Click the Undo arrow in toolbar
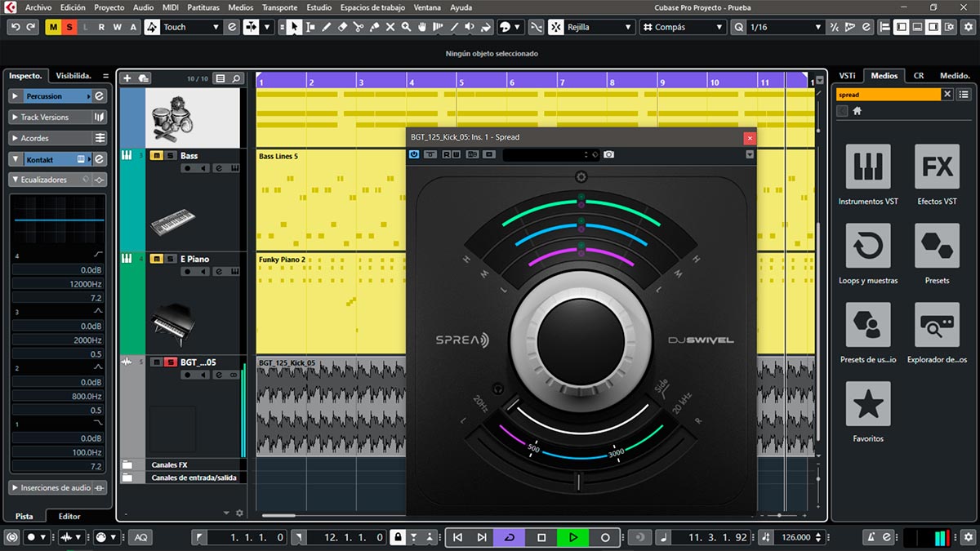This screenshot has width=980, height=551. click(16, 27)
